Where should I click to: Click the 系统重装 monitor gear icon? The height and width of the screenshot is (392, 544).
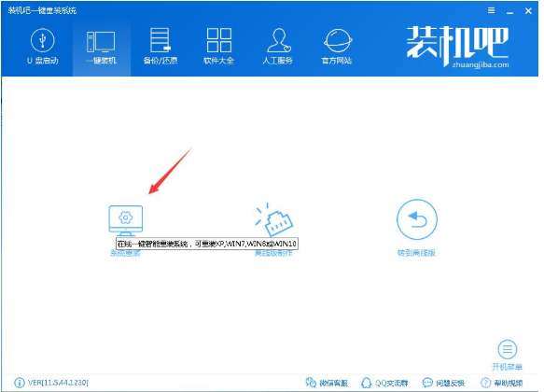(126, 220)
